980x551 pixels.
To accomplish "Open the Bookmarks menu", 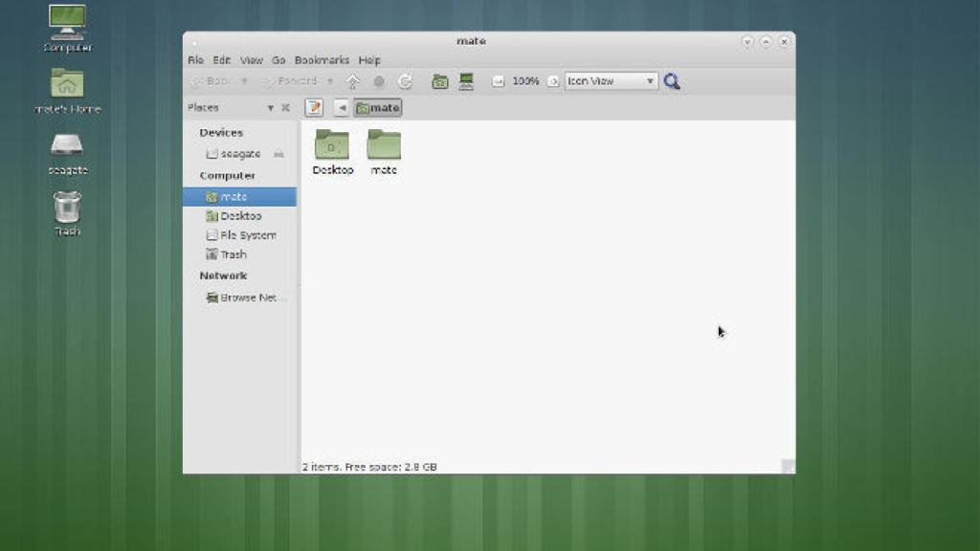I will [x=322, y=60].
